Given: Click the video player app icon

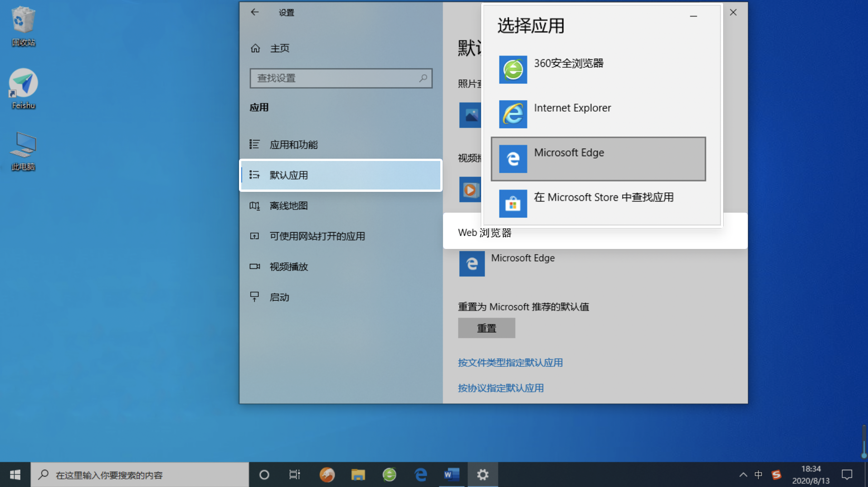Looking at the screenshot, I should (x=470, y=190).
